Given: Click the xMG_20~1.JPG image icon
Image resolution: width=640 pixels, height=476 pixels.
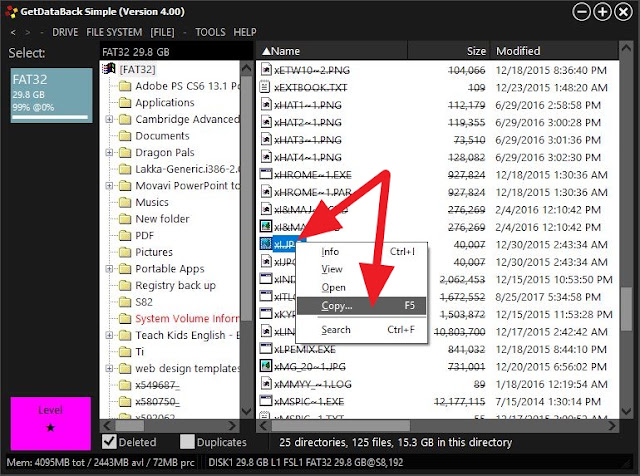Looking at the screenshot, I should tap(266, 366).
